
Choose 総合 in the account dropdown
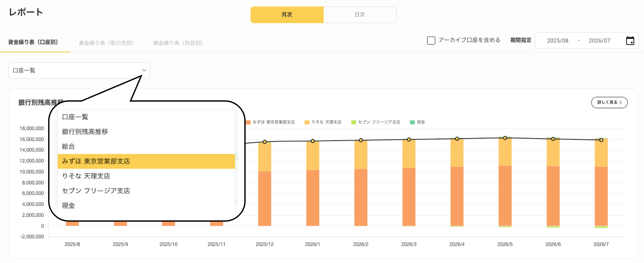tap(69, 146)
